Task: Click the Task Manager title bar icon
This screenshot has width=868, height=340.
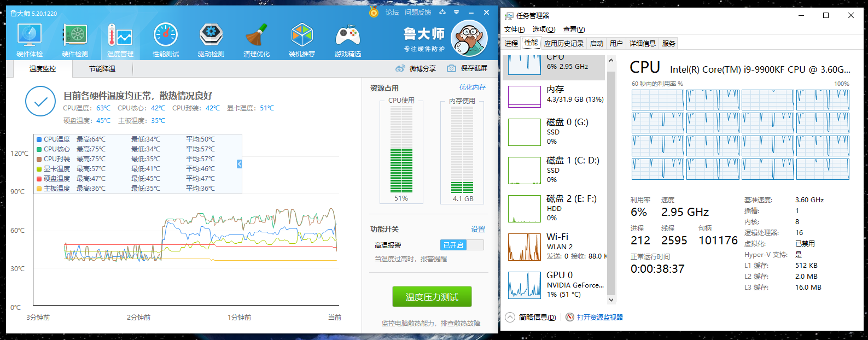Action: [x=509, y=16]
